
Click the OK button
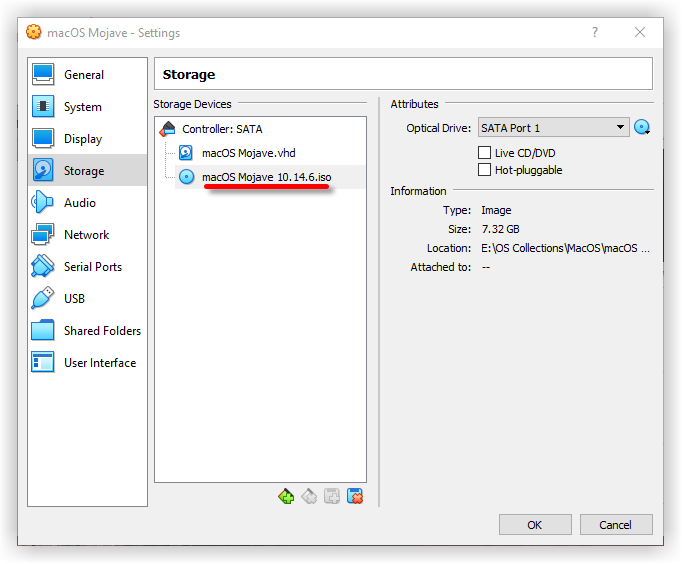click(x=535, y=525)
